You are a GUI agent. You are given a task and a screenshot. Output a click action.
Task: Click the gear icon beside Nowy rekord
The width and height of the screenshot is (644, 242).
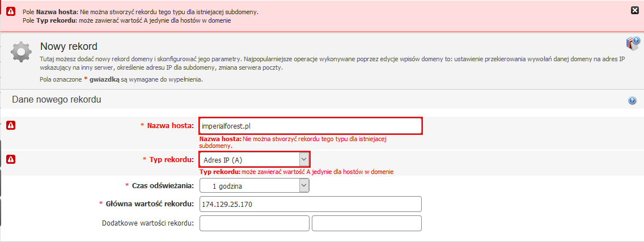(21, 52)
